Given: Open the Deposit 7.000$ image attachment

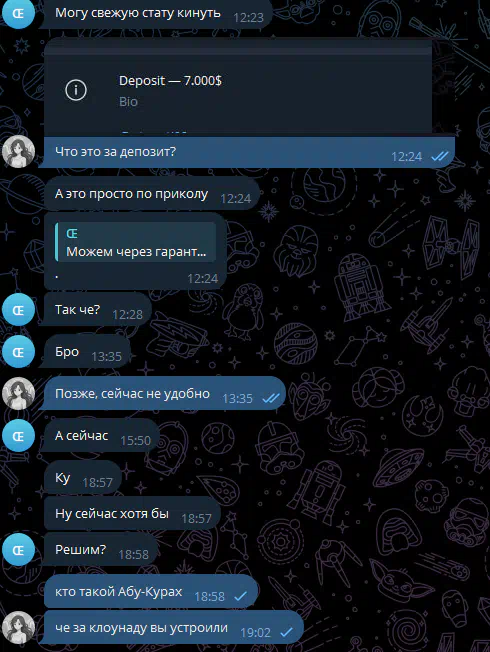Looking at the screenshot, I should [238, 87].
